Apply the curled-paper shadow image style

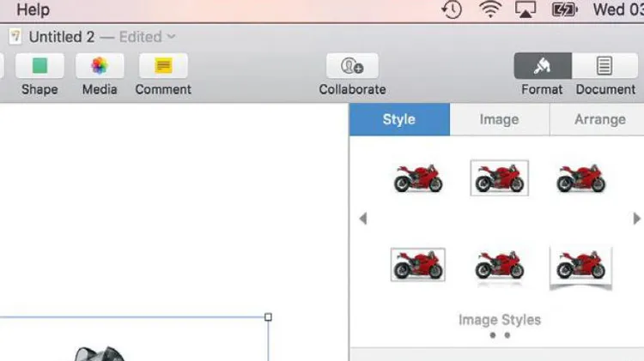580,268
